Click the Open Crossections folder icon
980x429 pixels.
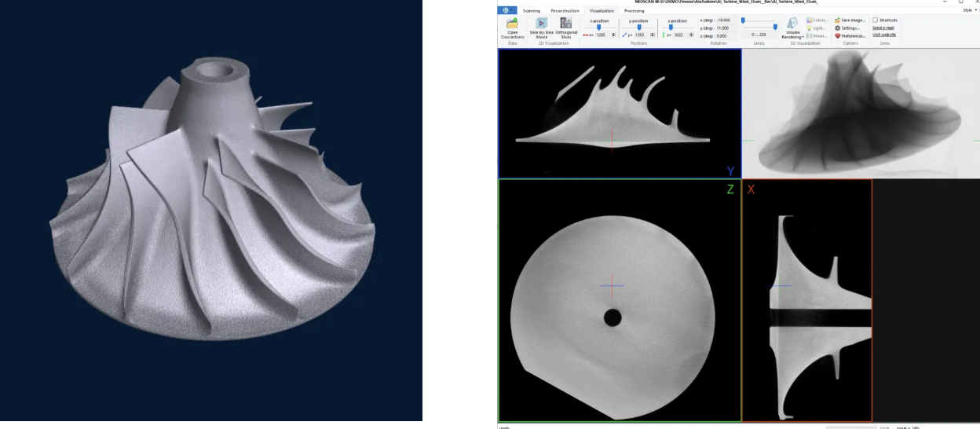512,24
